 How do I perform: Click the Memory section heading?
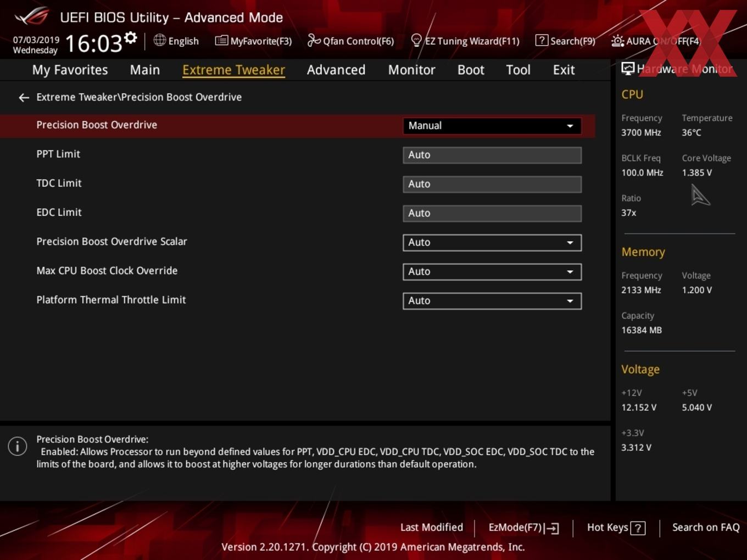[643, 252]
